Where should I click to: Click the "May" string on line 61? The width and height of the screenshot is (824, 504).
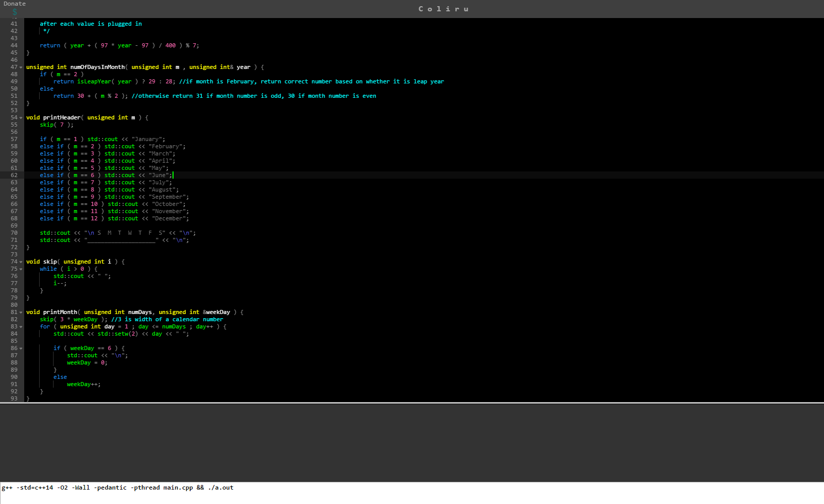pos(157,168)
